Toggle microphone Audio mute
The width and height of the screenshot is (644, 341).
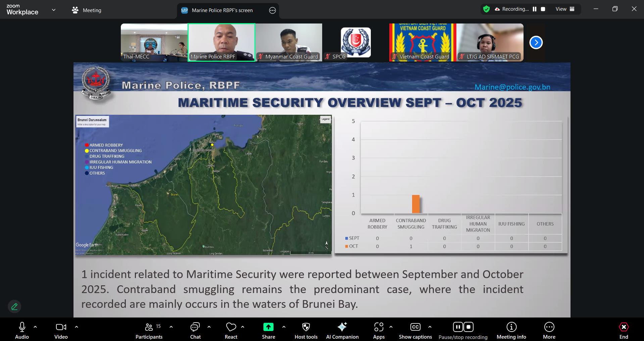[x=22, y=330]
